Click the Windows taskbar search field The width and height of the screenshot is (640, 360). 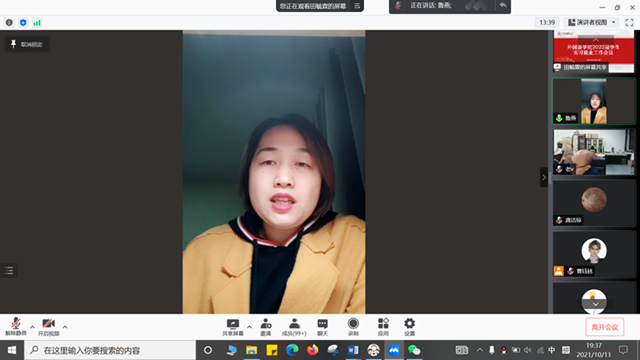point(110,350)
